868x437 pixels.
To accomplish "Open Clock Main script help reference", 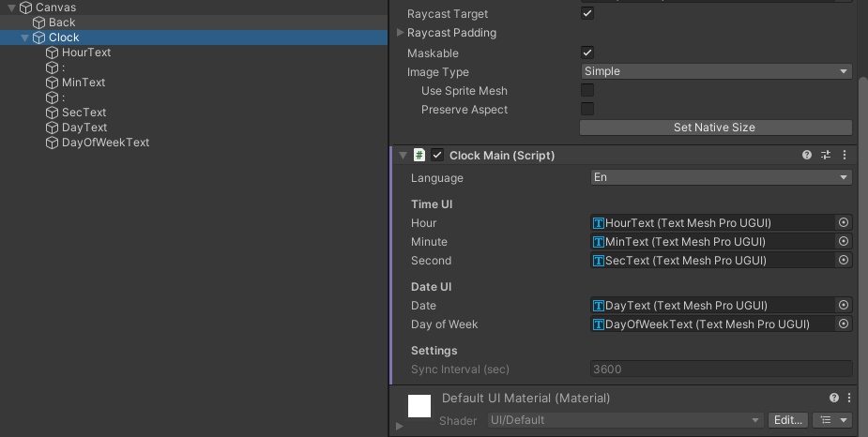I will (x=807, y=156).
